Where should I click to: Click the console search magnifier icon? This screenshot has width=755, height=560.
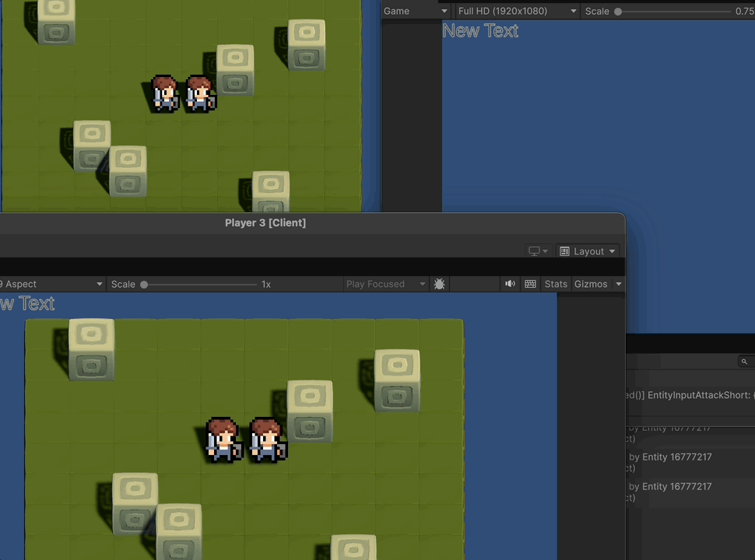coord(744,362)
